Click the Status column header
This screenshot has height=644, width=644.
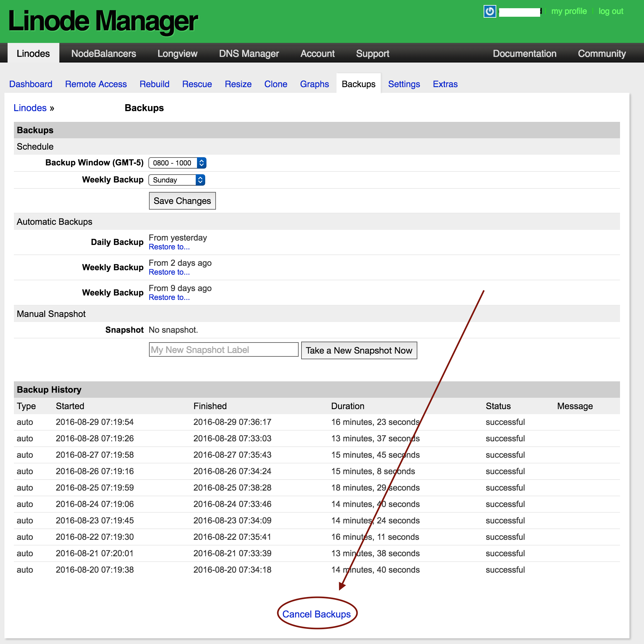(498, 406)
